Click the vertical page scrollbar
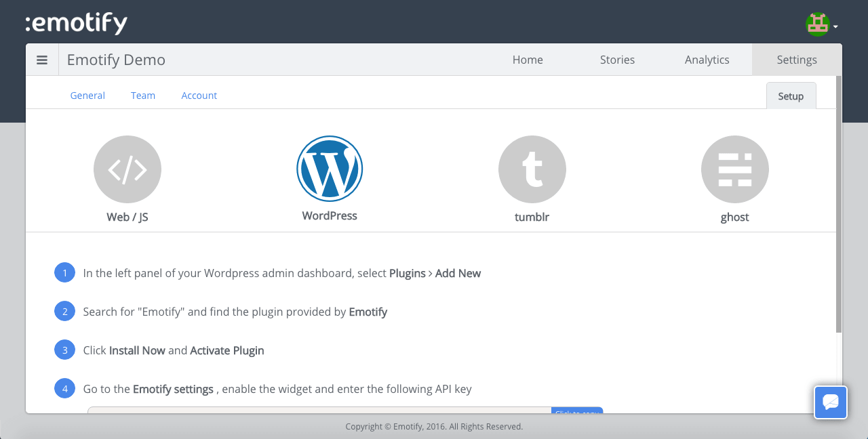The height and width of the screenshot is (439, 868). coord(839,205)
